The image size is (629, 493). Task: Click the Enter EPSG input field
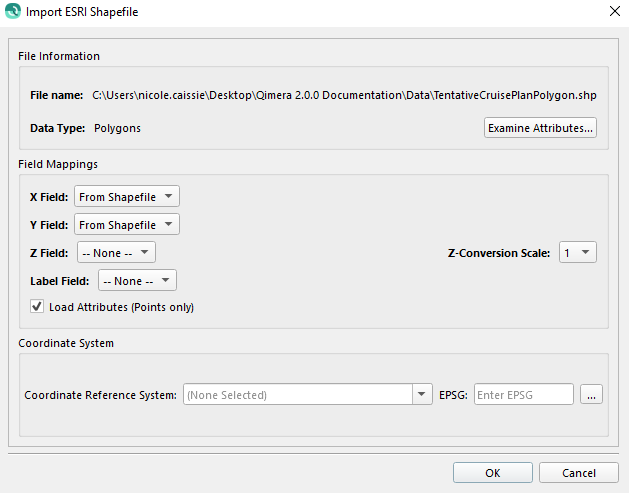[523, 394]
